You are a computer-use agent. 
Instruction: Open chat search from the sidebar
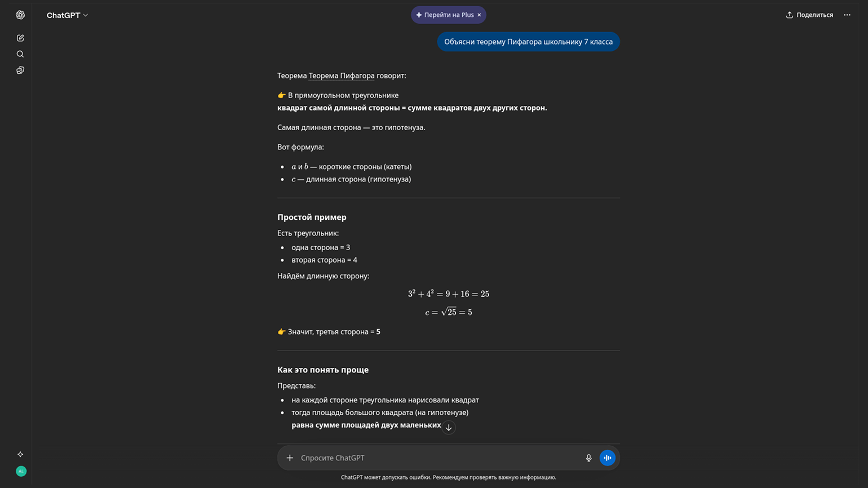(20, 54)
